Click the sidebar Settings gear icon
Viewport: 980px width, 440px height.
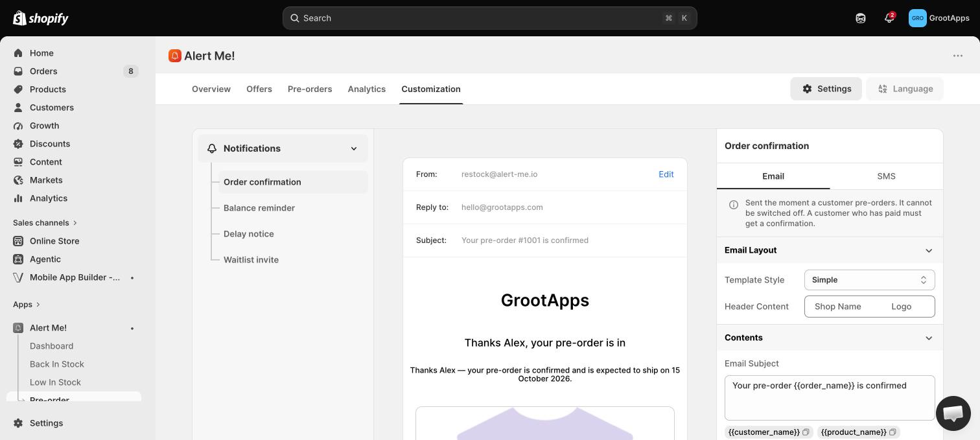click(18, 423)
